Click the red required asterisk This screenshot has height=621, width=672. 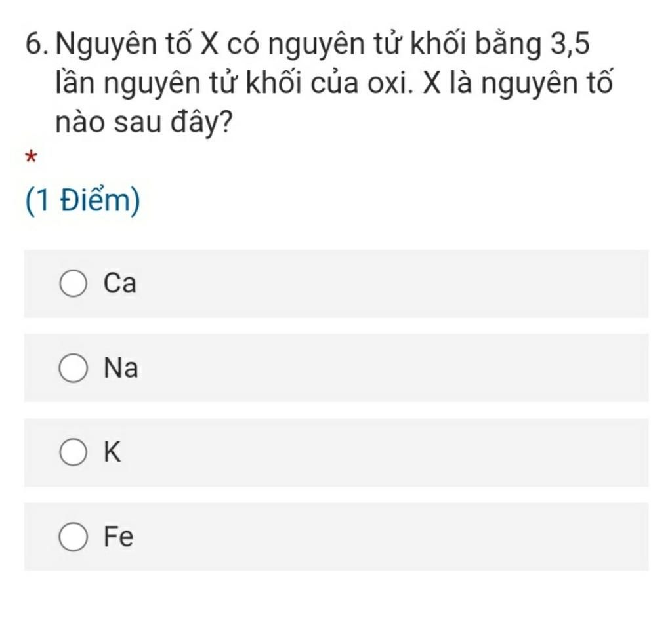tap(31, 157)
